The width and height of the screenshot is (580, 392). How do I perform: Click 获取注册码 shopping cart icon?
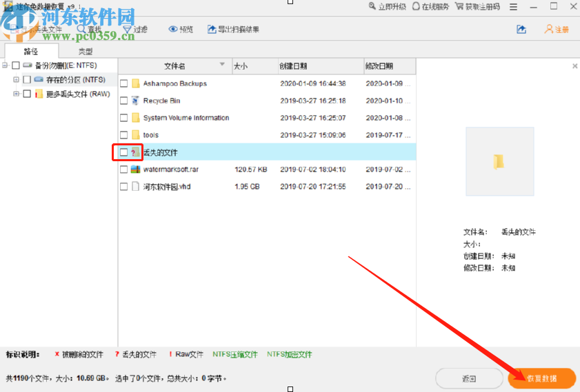click(459, 6)
